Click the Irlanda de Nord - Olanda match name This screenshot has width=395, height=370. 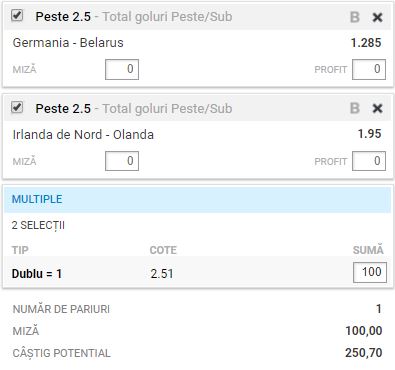pyautogui.click(x=83, y=135)
